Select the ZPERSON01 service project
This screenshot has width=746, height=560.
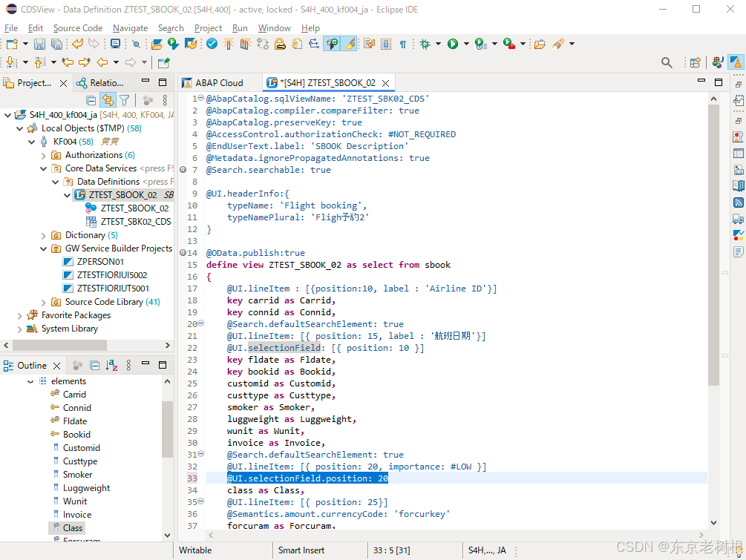(x=100, y=262)
